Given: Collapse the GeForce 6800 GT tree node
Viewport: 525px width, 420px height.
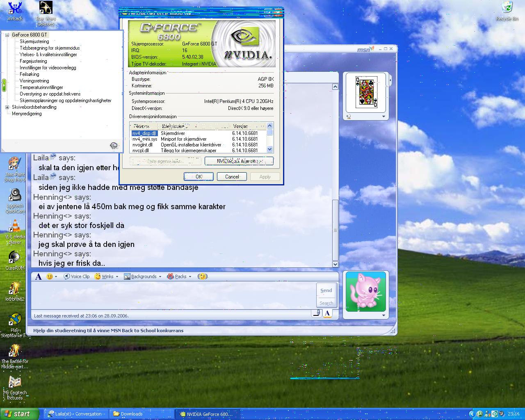Looking at the screenshot, I should click(7, 35).
